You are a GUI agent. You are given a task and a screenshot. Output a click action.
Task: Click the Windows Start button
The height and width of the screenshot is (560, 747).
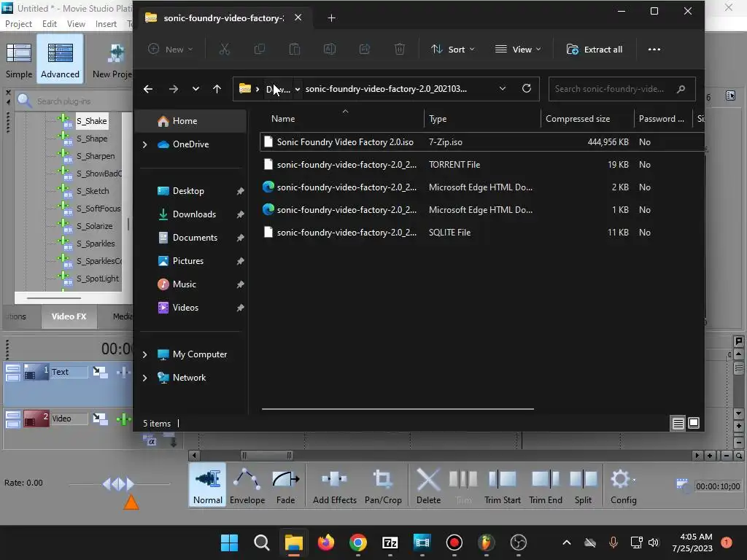(x=229, y=542)
